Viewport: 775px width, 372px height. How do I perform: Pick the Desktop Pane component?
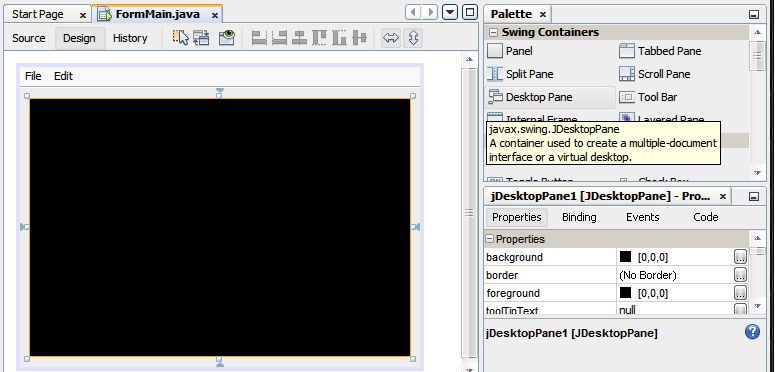click(551, 97)
